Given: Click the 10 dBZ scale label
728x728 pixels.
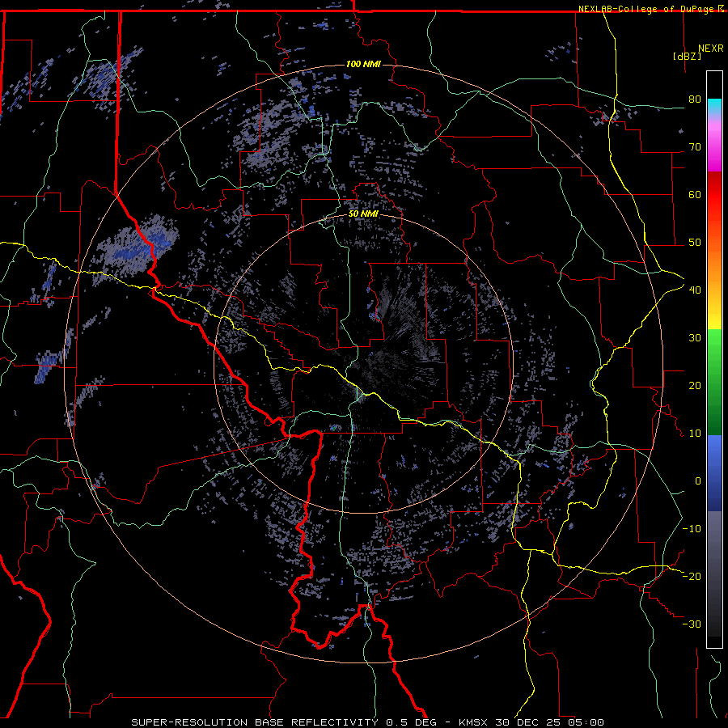Looking at the screenshot, I should point(695,434).
